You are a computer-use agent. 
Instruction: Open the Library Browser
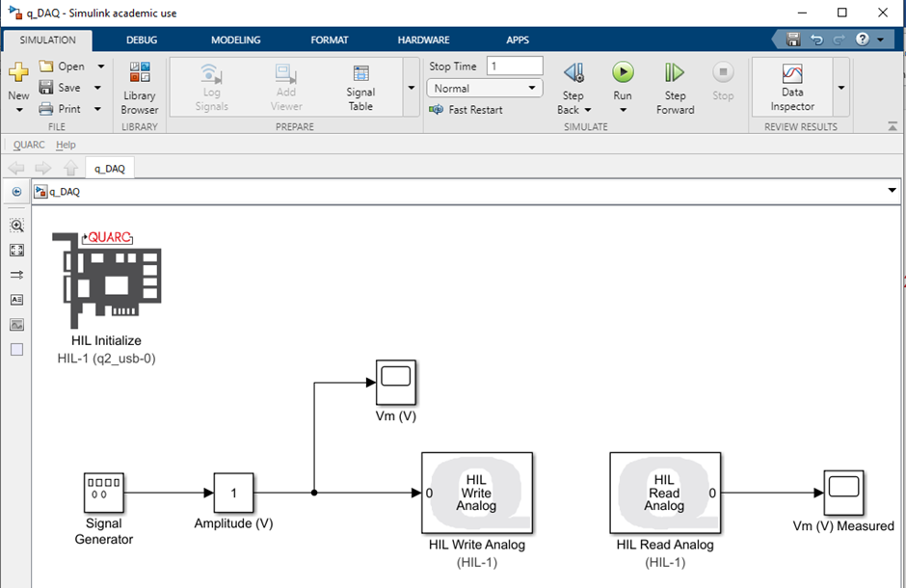139,87
